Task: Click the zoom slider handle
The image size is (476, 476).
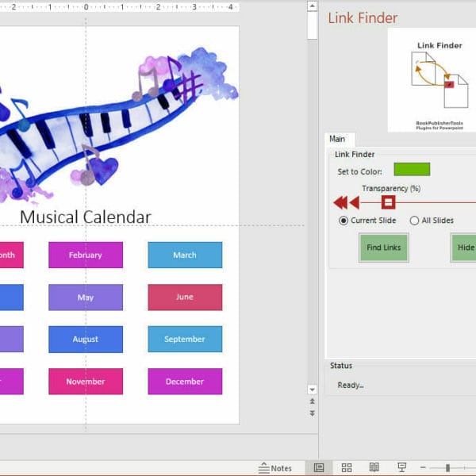Action: coord(447,468)
